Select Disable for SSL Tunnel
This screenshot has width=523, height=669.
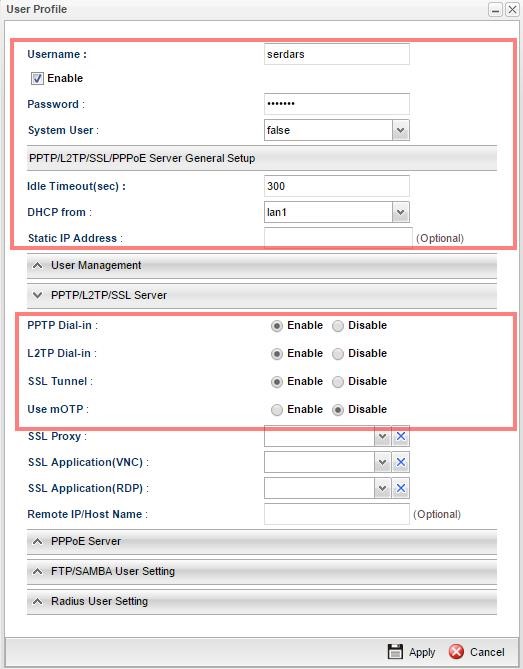(x=338, y=382)
